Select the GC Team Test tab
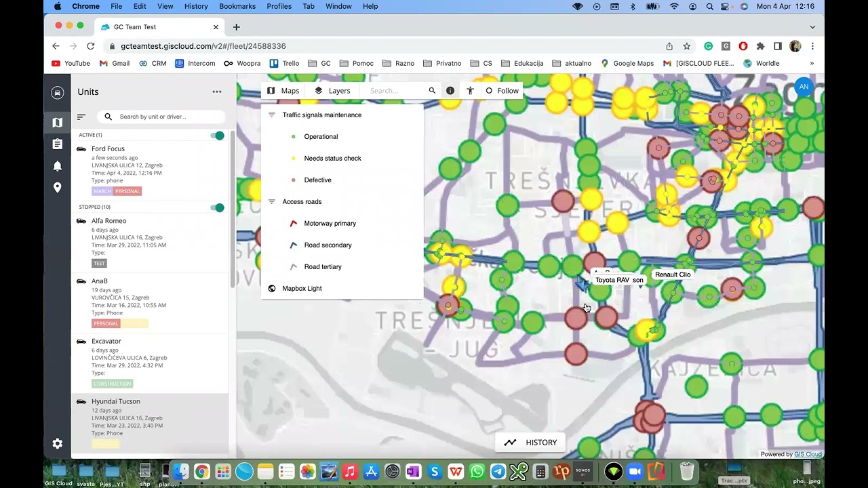 160,27
